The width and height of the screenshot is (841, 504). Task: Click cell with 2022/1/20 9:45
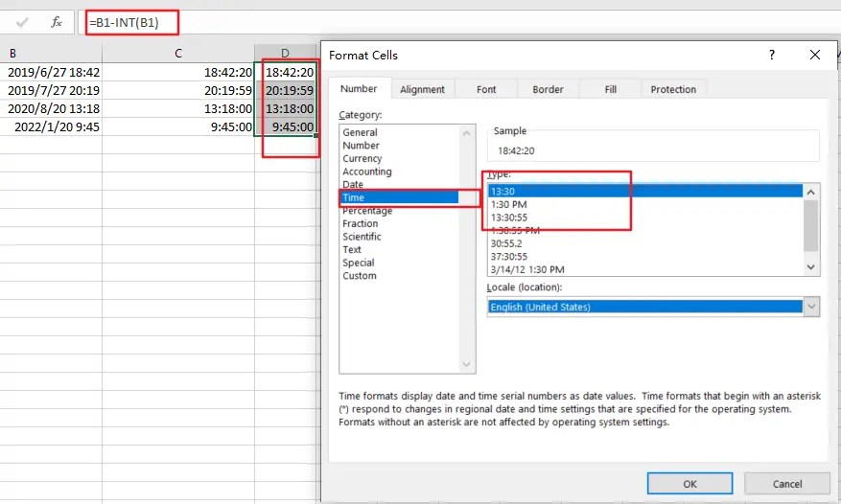[x=51, y=126]
